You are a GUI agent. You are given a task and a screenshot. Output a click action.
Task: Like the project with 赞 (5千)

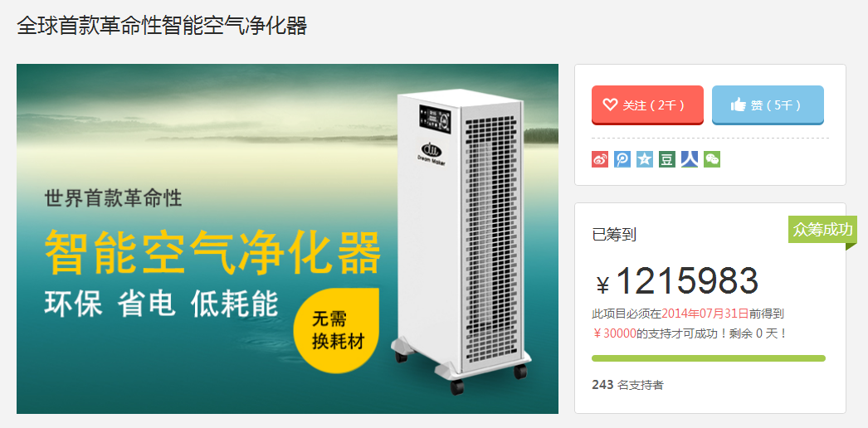tap(768, 105)
